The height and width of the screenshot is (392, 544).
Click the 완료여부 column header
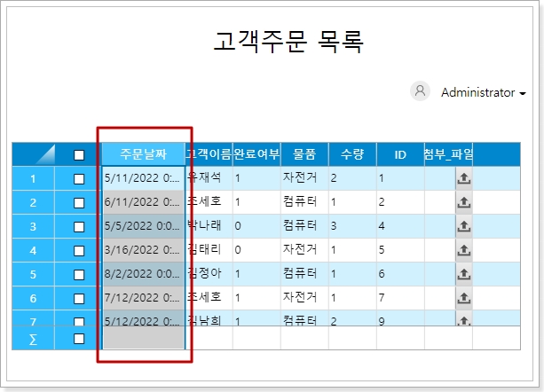pyautogui.click(x=256, y=154)
